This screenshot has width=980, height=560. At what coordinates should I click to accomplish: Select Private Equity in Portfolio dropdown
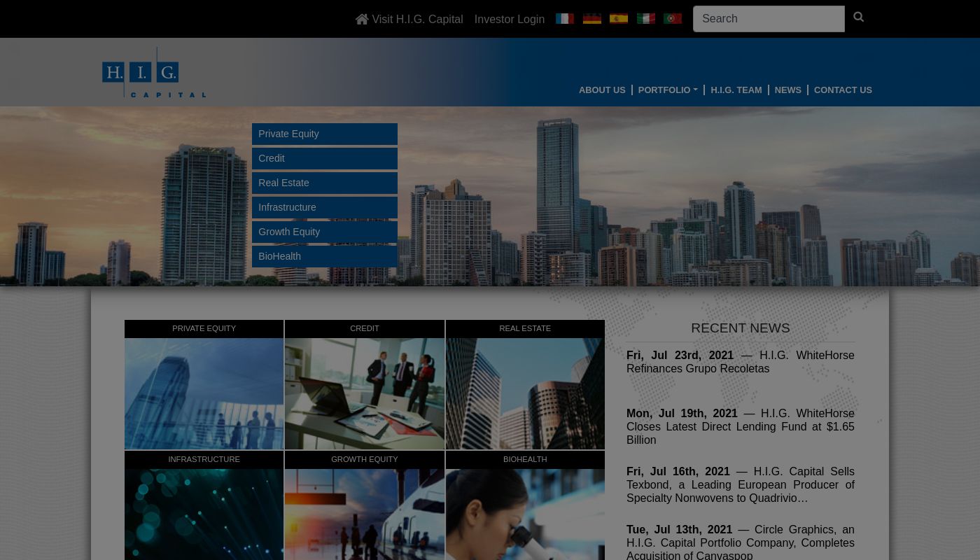point(325,134)
